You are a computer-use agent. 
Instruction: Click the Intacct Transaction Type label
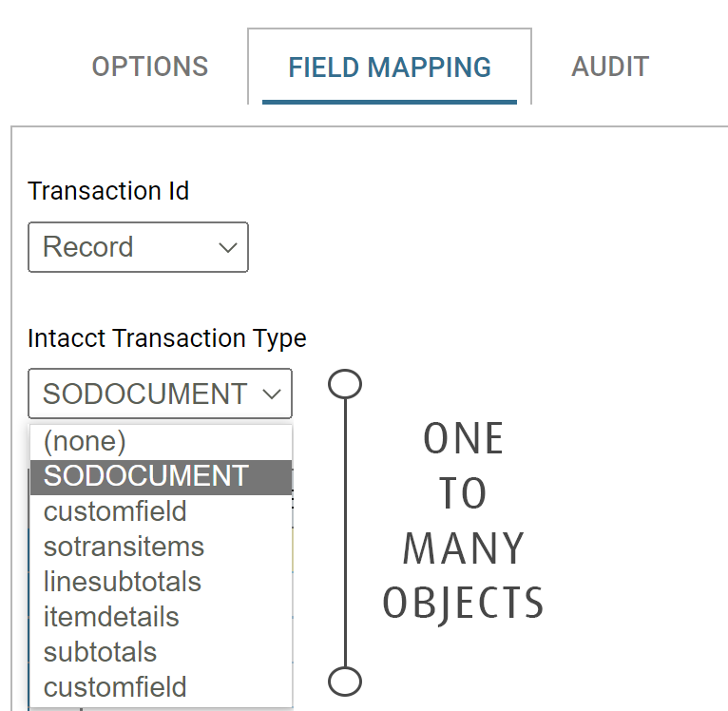click(x=167, y=338)
